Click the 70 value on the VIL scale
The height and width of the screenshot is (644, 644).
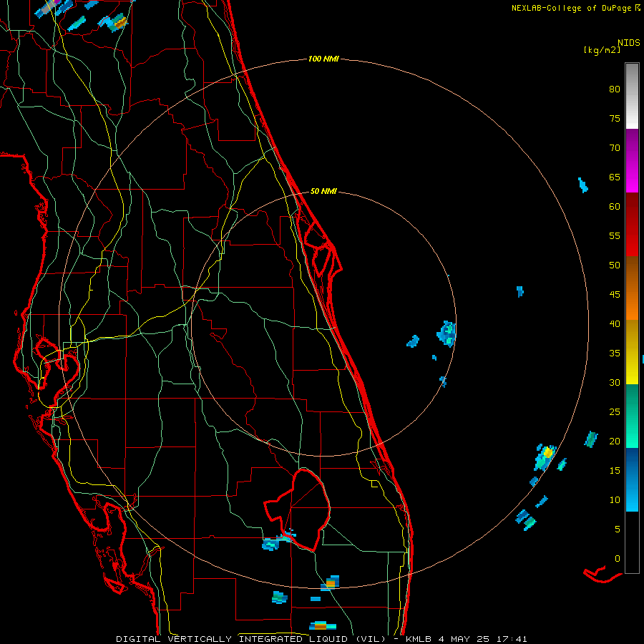615,148
